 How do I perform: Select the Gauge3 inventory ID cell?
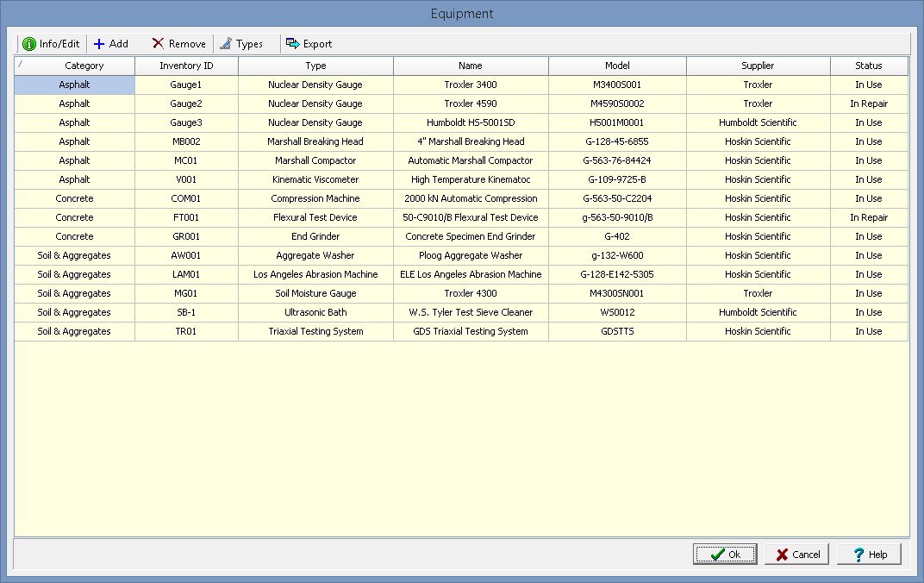pos(186,122)
